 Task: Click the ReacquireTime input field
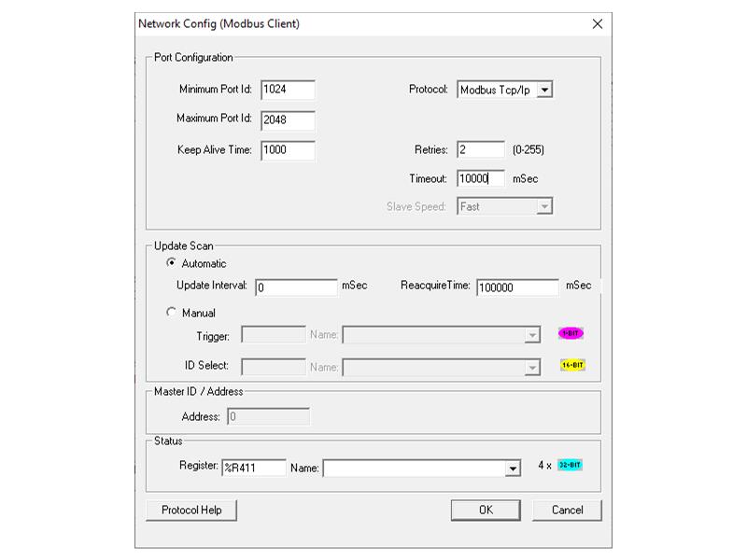[517, 287]
